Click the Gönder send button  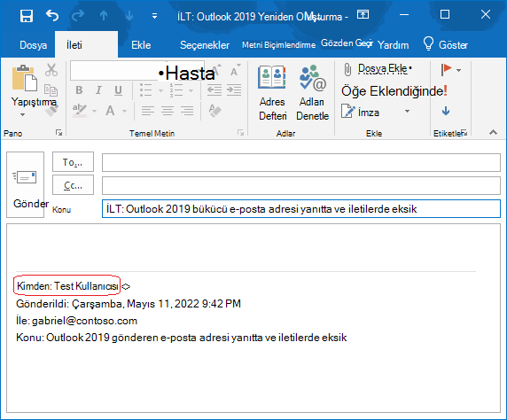click(x=25, y=184)
